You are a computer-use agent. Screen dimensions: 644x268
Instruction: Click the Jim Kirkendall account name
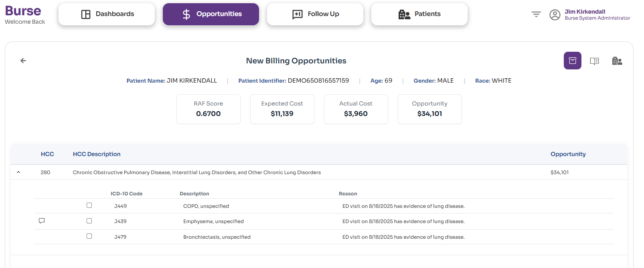[585, 12]
